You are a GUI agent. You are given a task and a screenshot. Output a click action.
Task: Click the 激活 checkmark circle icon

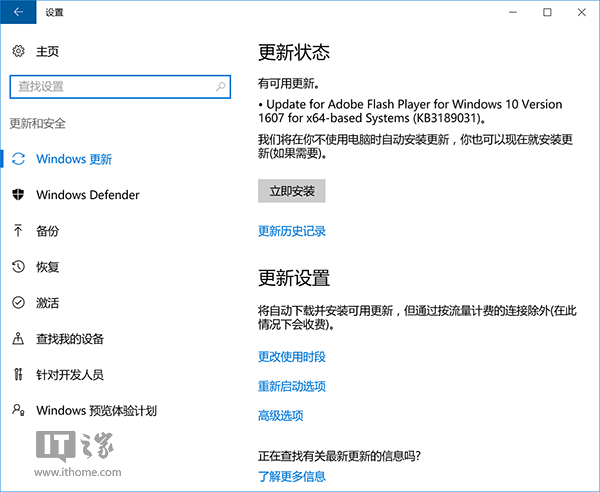(18, 303)
